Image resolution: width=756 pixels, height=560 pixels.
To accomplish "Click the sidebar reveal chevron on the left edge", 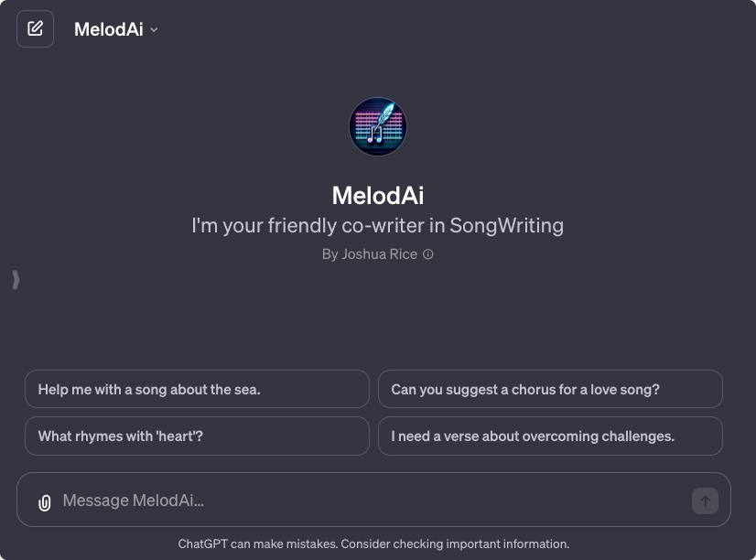I will coord(15,280).
